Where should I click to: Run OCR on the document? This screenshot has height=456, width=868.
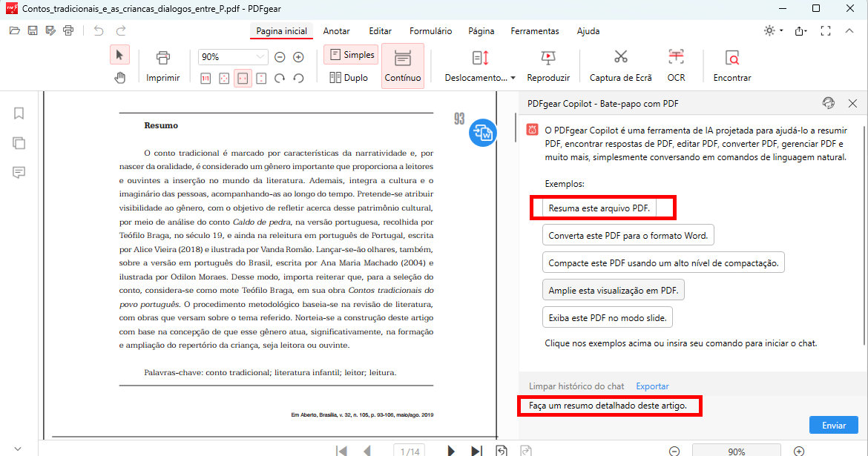(676, 65)
